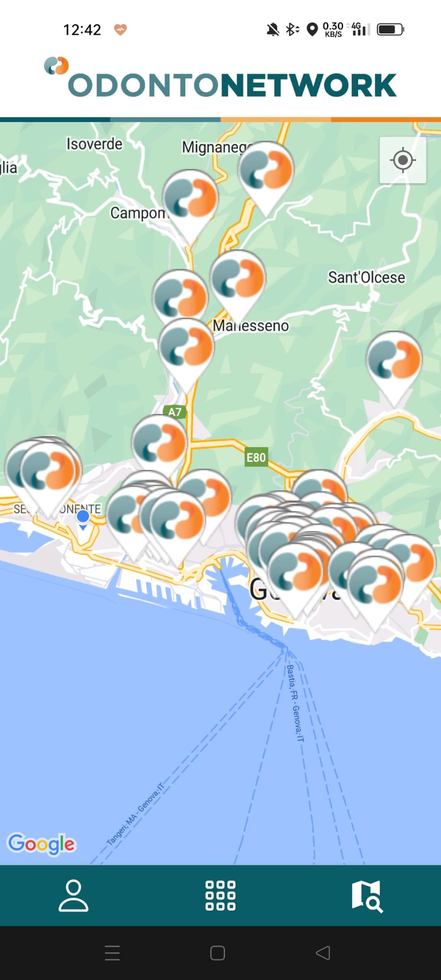Select the clinic pin near Mignanego
The image size is (441, 980).
point(266,178)
